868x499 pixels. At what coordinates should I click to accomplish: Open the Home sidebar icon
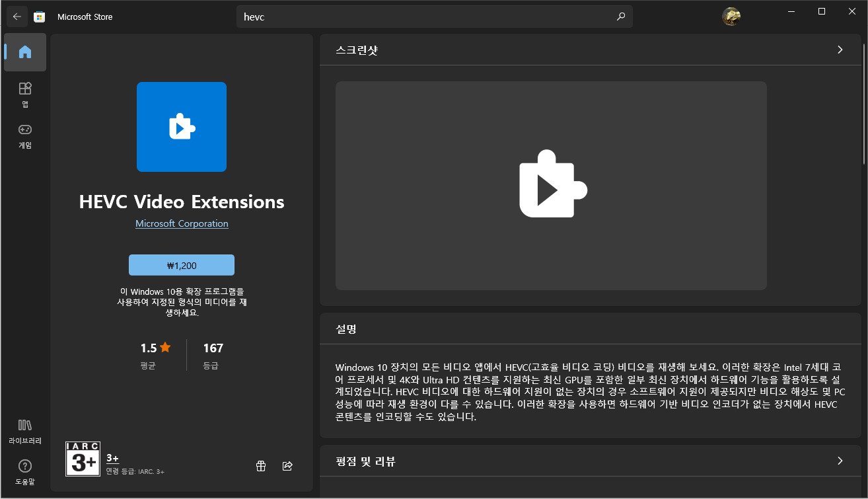coord(25,52)
